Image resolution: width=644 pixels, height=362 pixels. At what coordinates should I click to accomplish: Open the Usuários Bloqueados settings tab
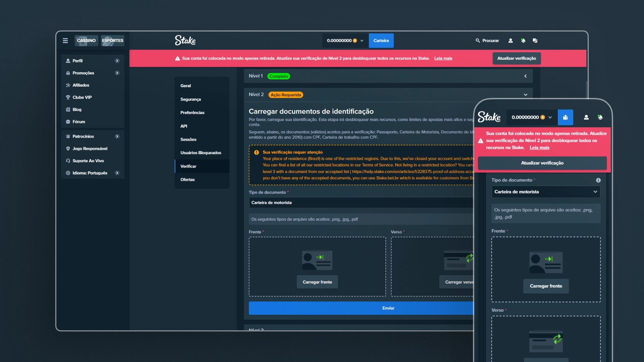(x=202, y=153)
